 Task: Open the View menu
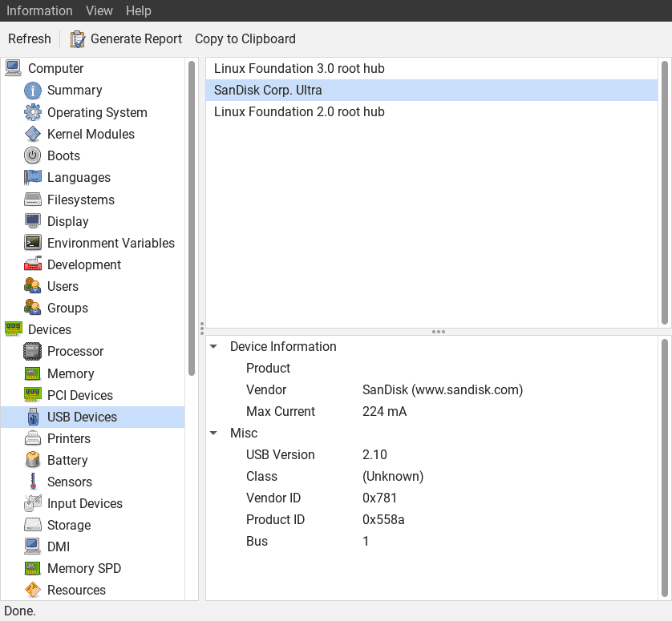99,10
